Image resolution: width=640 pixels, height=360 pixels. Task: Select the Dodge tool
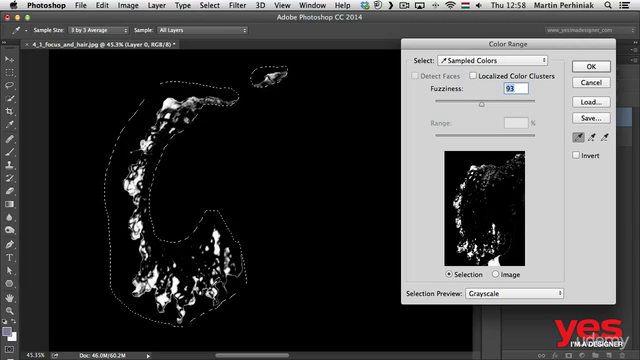(x=9, y=231)
